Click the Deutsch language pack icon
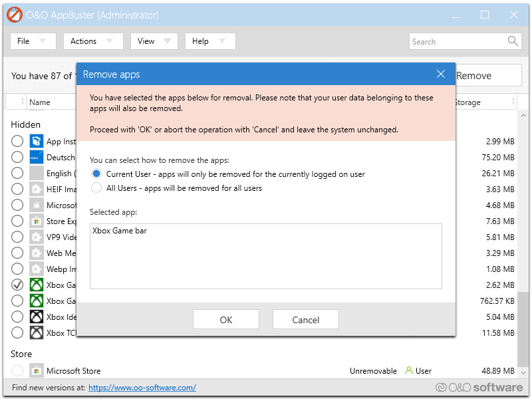The image size is (532, 399). [37, 157]
